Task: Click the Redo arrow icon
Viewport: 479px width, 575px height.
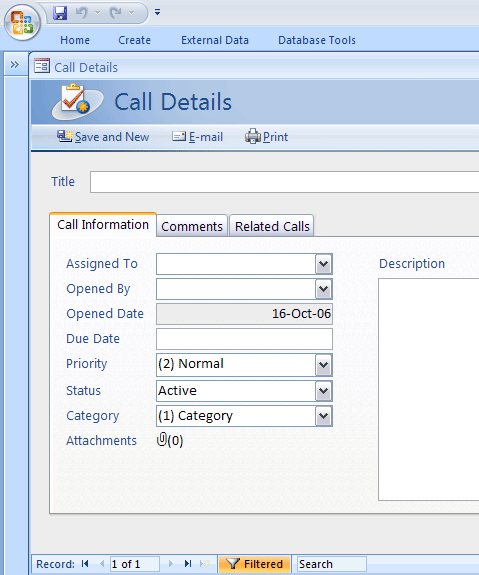Action: point(115,13)
